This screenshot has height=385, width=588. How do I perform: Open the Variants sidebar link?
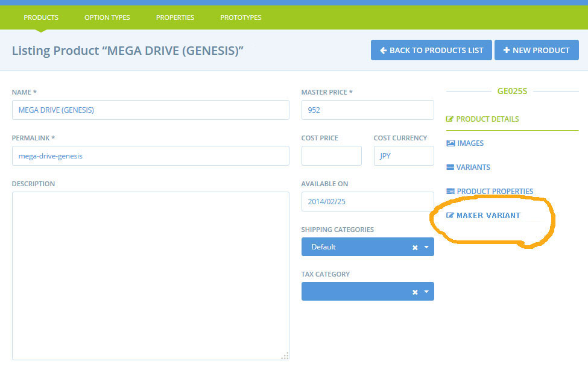(x=469, y=167)
